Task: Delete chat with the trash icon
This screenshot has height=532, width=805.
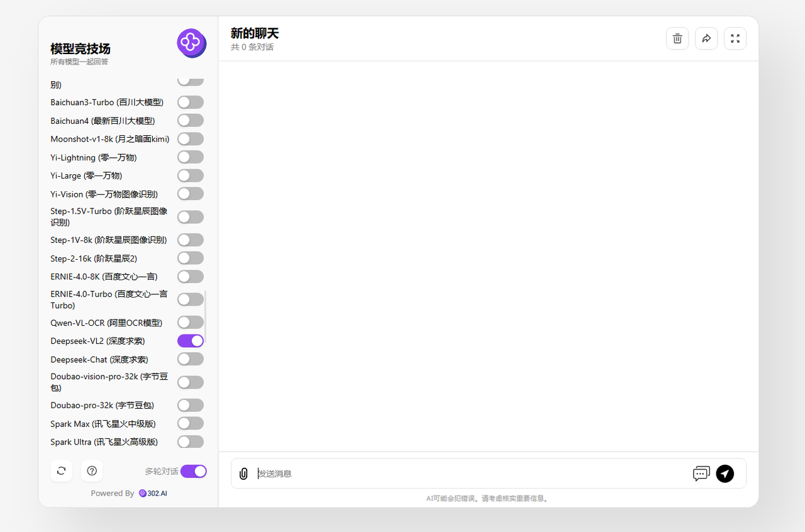Action: [x=677, y=38]
